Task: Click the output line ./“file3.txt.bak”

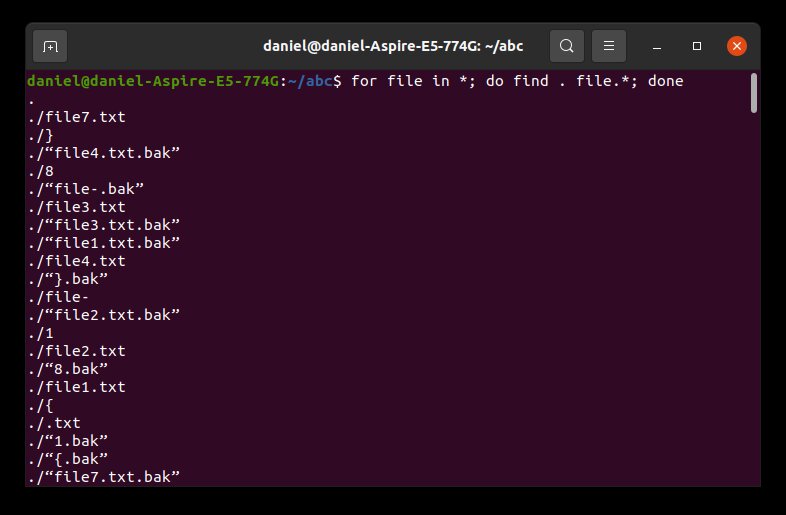Action: click(104, 225)
